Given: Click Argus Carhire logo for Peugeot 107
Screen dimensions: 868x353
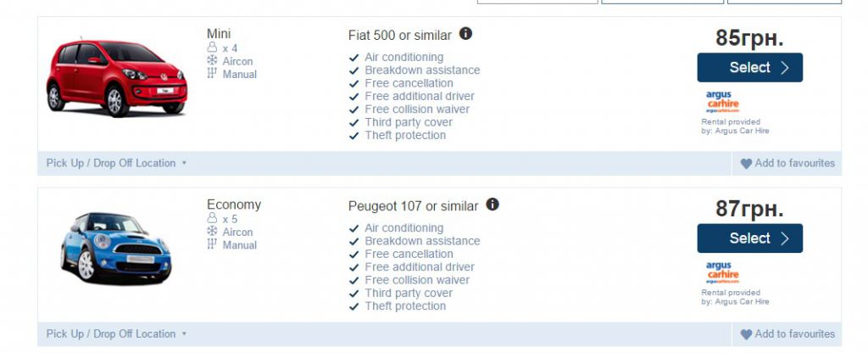Looking at the screenshot, I should pyautogui.click(x=722, y=272).
